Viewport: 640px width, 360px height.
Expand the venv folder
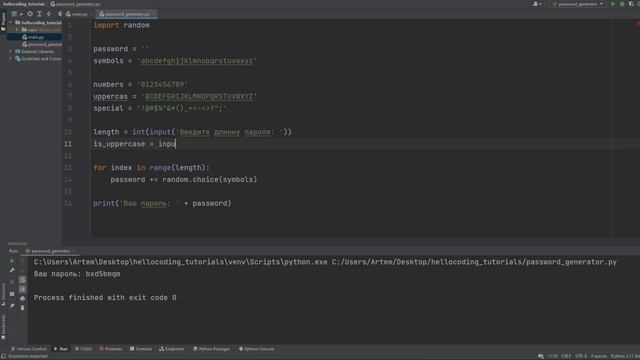pyautogui.click(x=17, y=30)
